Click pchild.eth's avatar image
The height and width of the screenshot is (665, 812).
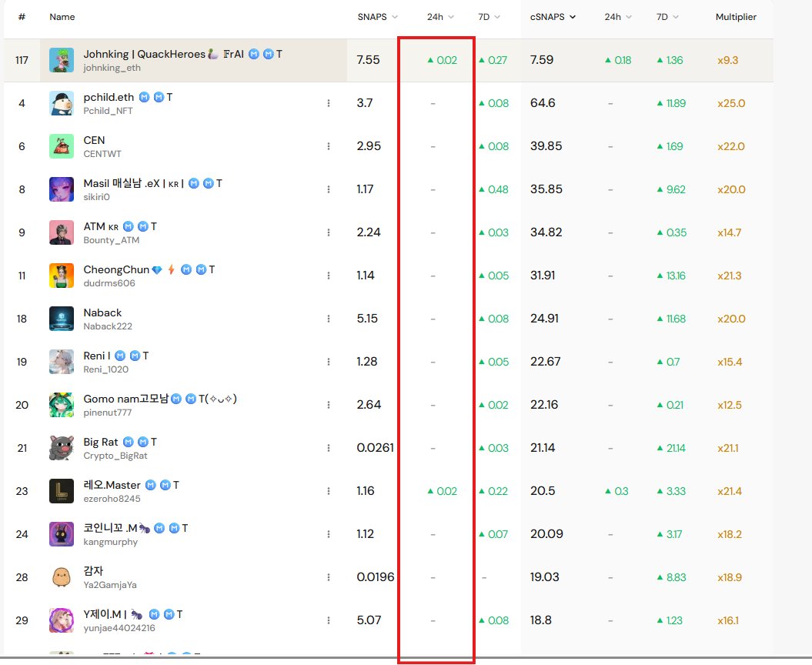pyautogui.click(x=62, y=103)
